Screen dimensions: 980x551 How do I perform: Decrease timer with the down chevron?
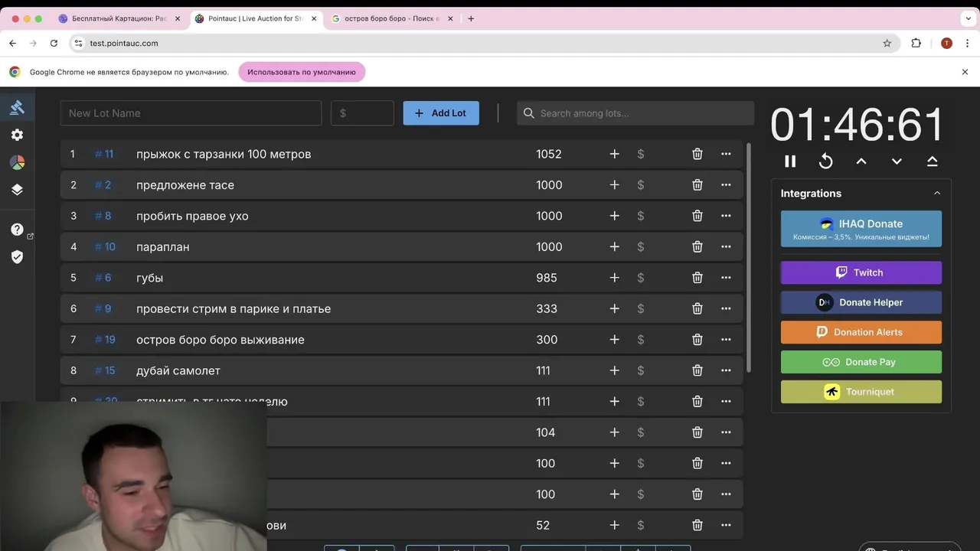pos(897,161)
